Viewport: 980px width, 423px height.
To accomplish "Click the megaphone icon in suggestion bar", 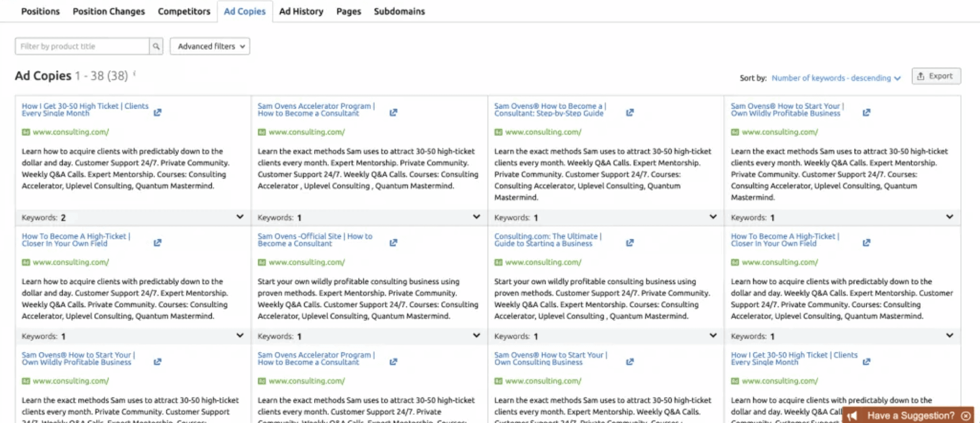I will (852, 416).
